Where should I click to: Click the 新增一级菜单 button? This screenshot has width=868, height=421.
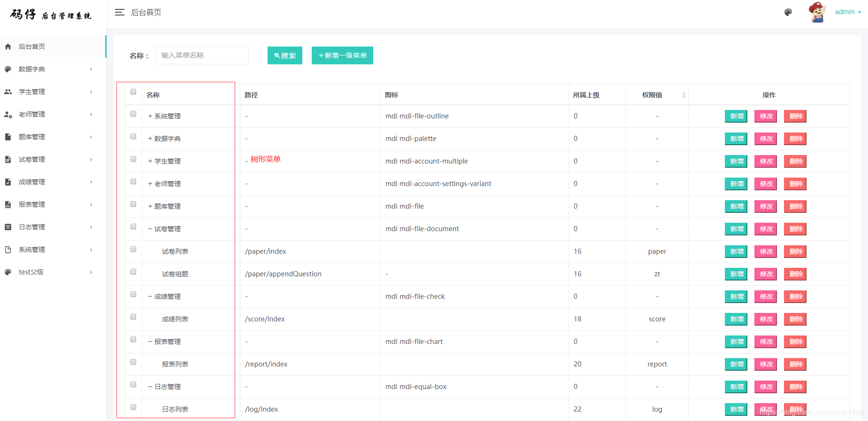click(x=342, y=55)
